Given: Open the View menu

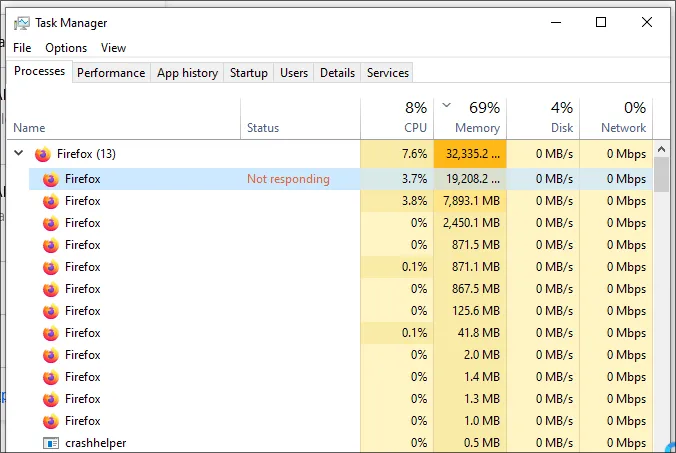Looking at the screenshot, I should [x=113, y=48].
